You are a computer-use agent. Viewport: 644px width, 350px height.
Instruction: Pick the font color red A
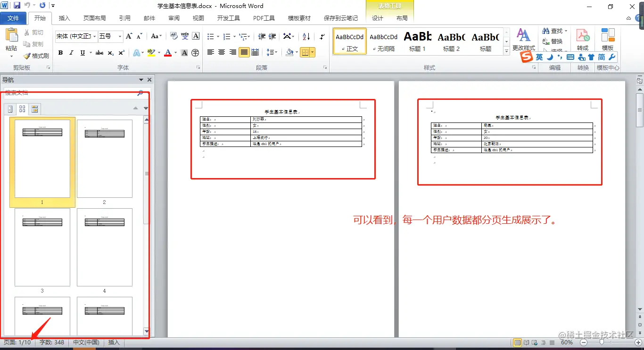(167, 53)
